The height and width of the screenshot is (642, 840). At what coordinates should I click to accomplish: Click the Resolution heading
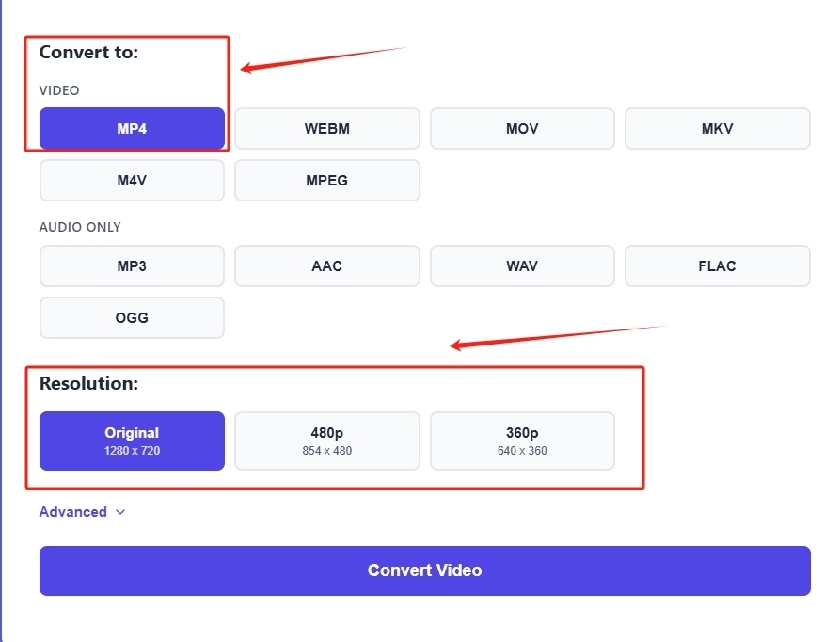(x=89, y=384)
